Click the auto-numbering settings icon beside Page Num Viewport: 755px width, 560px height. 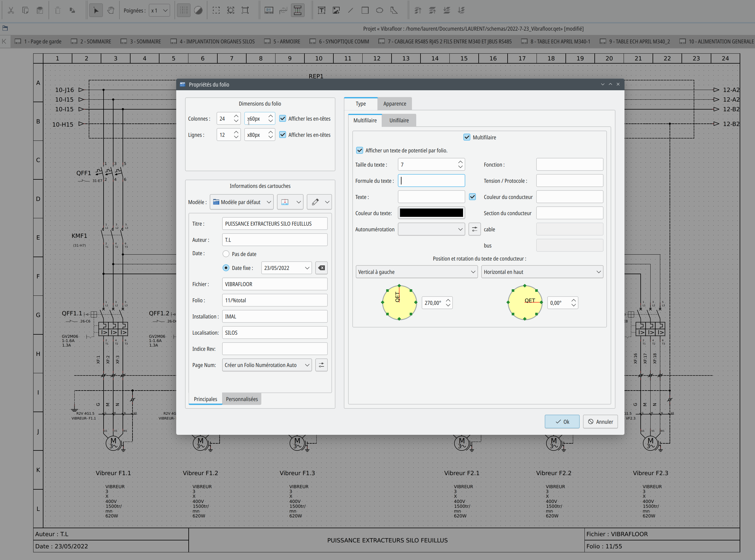click(x=321, y=365)
